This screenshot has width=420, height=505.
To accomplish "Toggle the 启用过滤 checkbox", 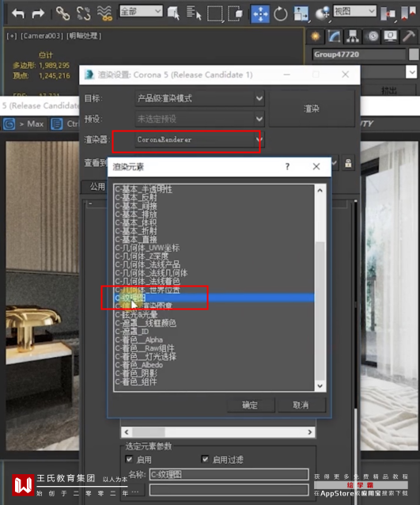I will (205, 459).
